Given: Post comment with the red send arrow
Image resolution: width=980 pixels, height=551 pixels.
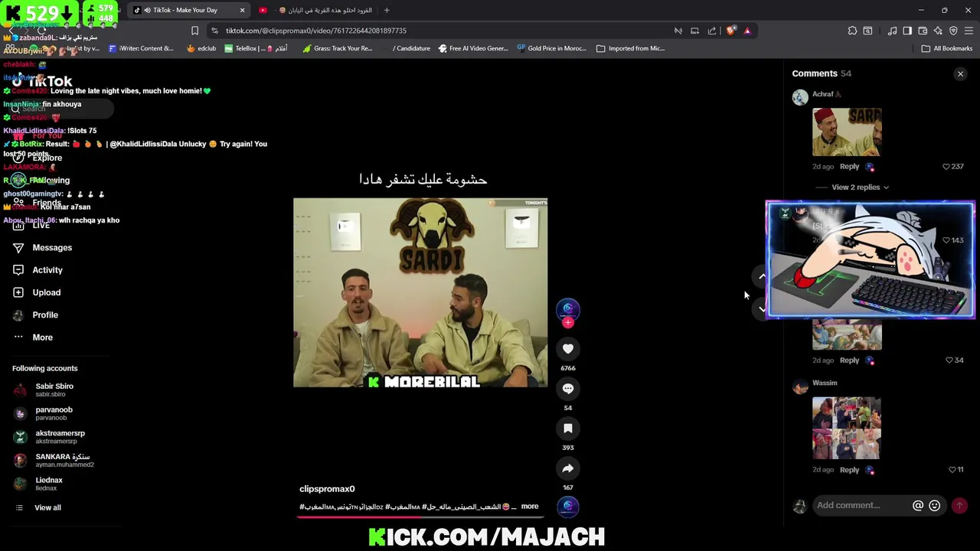Looking at the screenshot, I should [x=959, y=505].
